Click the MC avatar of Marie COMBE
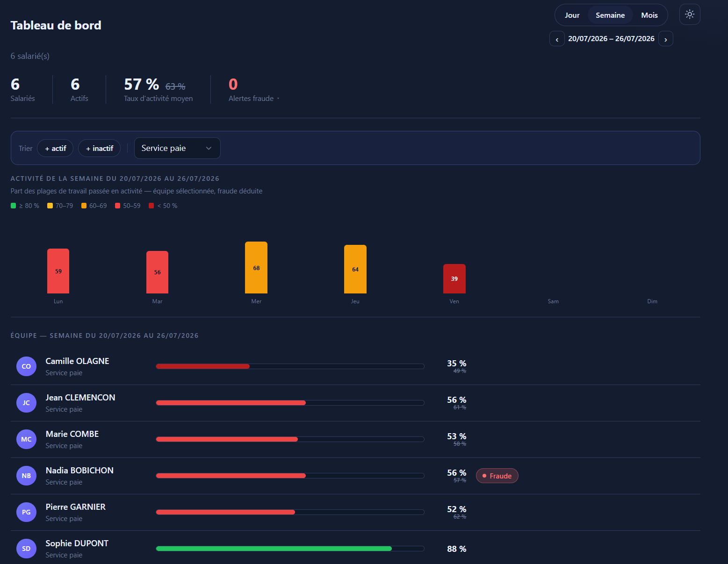 [x=26, y=439]
